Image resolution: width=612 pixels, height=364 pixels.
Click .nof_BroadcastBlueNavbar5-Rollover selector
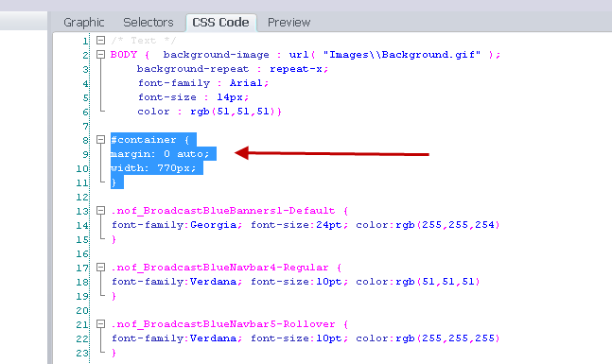223,324
